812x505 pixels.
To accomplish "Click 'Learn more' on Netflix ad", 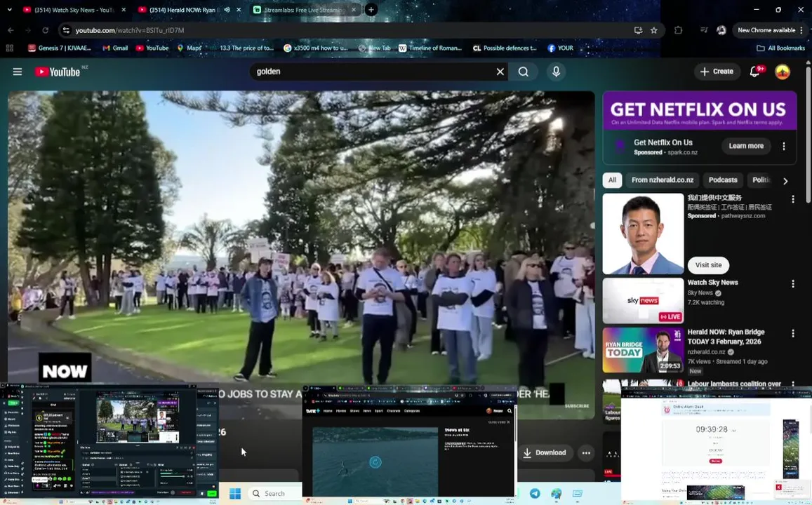I will 746,146.
